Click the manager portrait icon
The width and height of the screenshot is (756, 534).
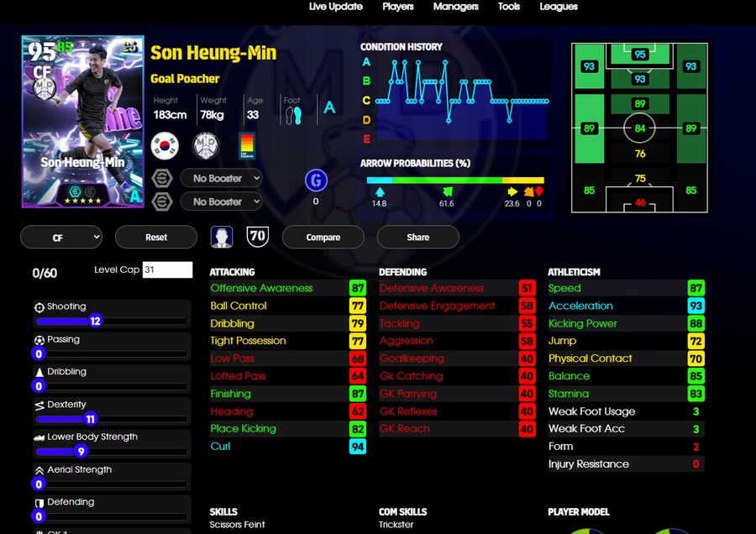222,238
